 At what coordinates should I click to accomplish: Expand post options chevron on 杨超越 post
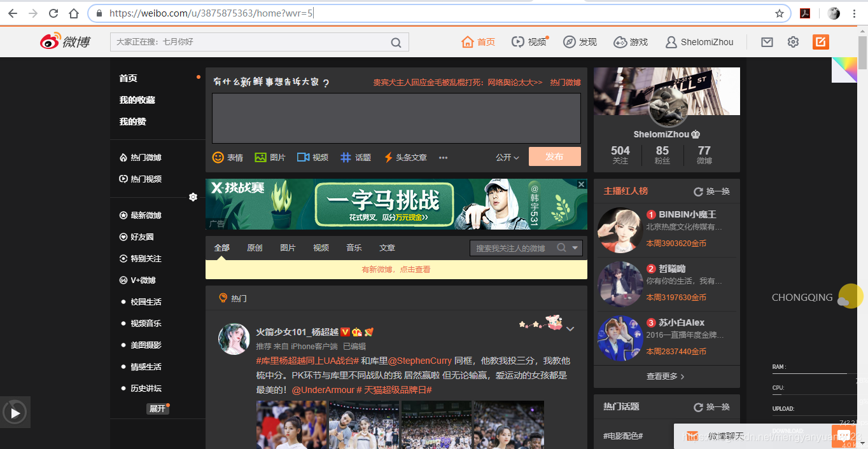coord(570,329)
